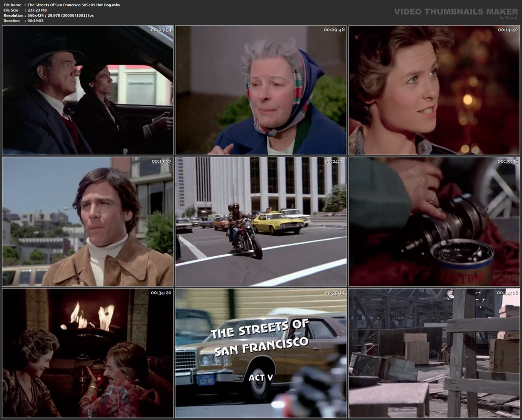522x420 pixels.
Task: Open the fireplace thumbnail at 00:34:20
Action: [x=88, y=353]
